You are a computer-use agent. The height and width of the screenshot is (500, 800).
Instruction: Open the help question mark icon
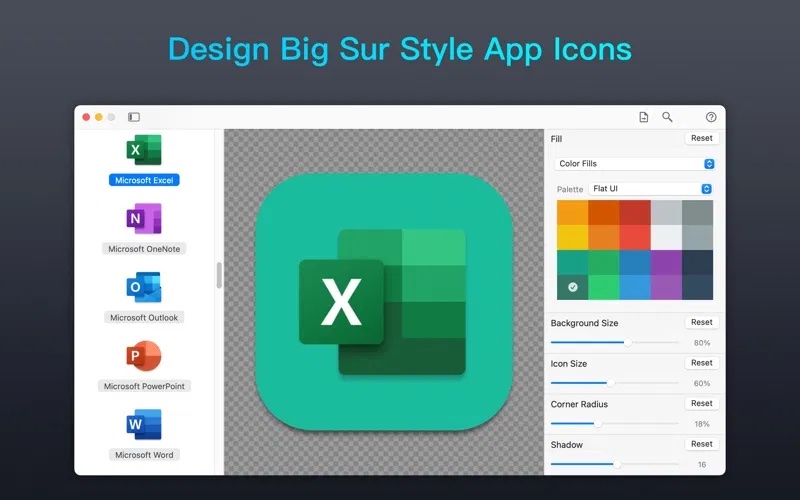point(711,117)
